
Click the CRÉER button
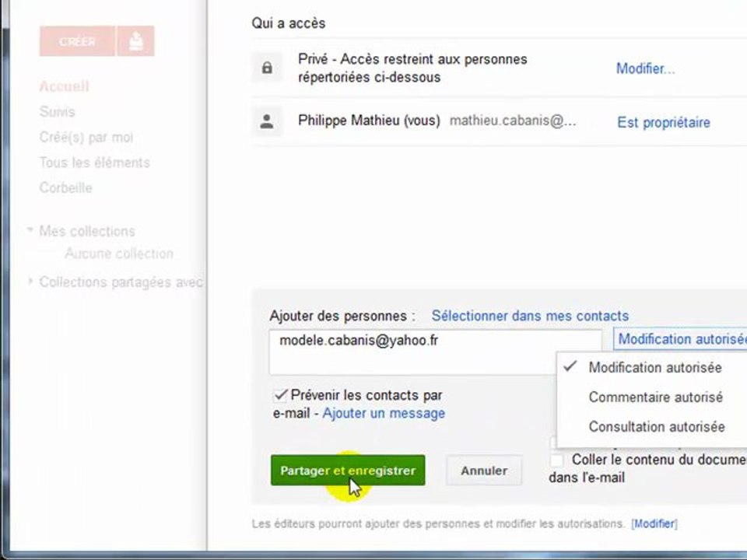77,41
